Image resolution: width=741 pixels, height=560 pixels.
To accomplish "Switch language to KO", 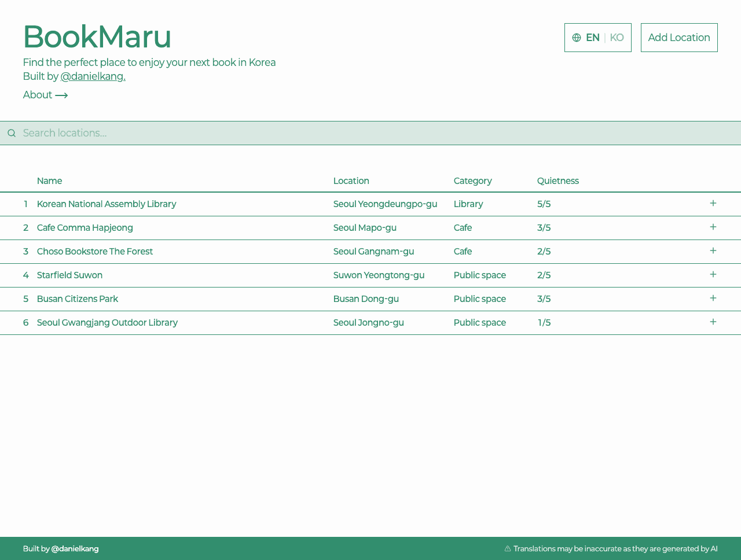I will pyautogui.click(x=617, y=38).
